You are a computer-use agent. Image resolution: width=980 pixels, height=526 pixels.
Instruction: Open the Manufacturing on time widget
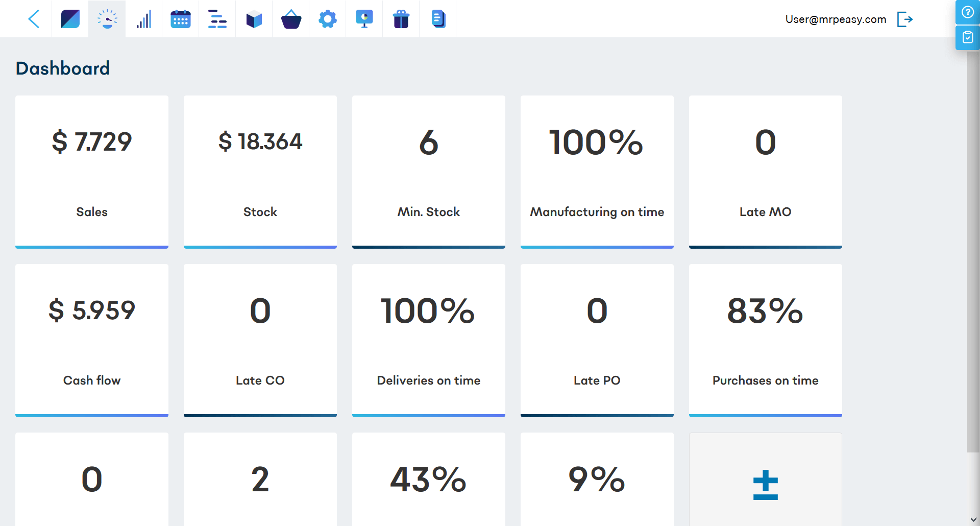[x=597, y=172]
